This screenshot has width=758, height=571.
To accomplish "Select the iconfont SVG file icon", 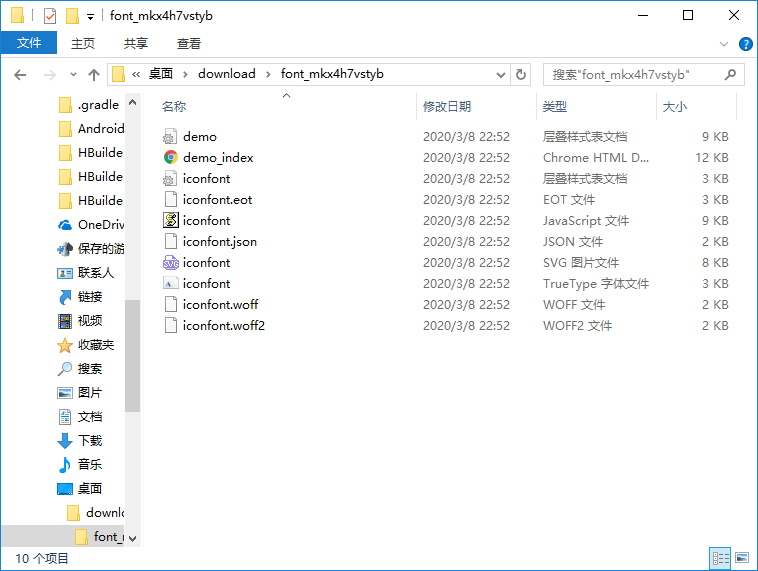I will pos(170,263).
